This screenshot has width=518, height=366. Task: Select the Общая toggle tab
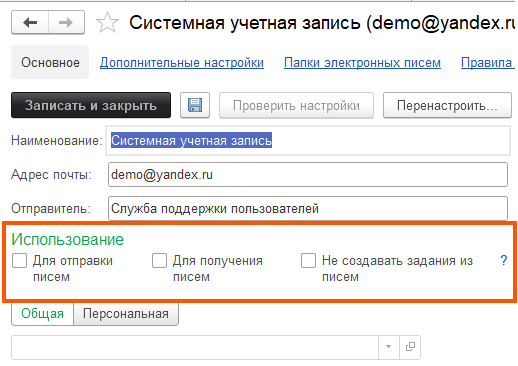click(x=42, y=314)
